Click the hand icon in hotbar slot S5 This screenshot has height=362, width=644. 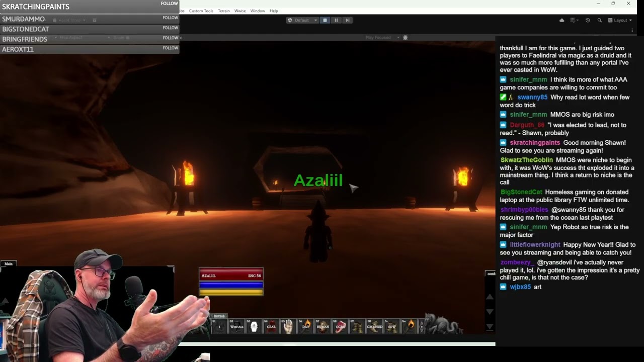coord(288,326)
